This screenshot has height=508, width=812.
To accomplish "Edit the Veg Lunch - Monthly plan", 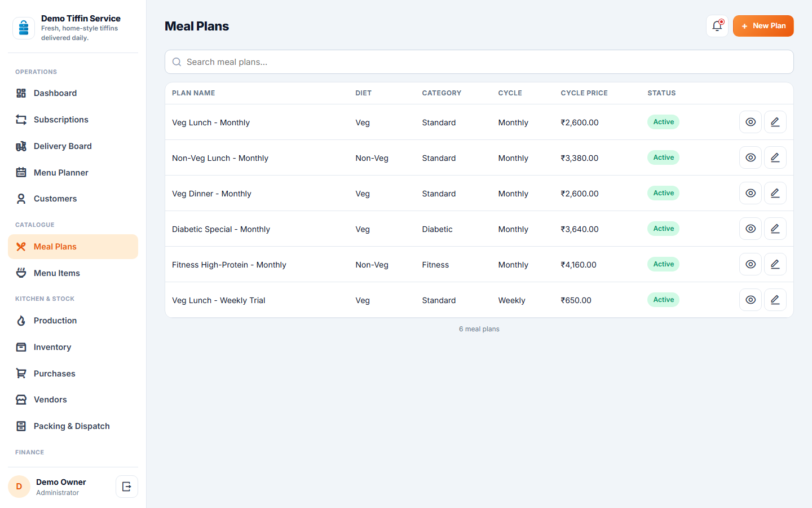I will [x=775, y=122].
